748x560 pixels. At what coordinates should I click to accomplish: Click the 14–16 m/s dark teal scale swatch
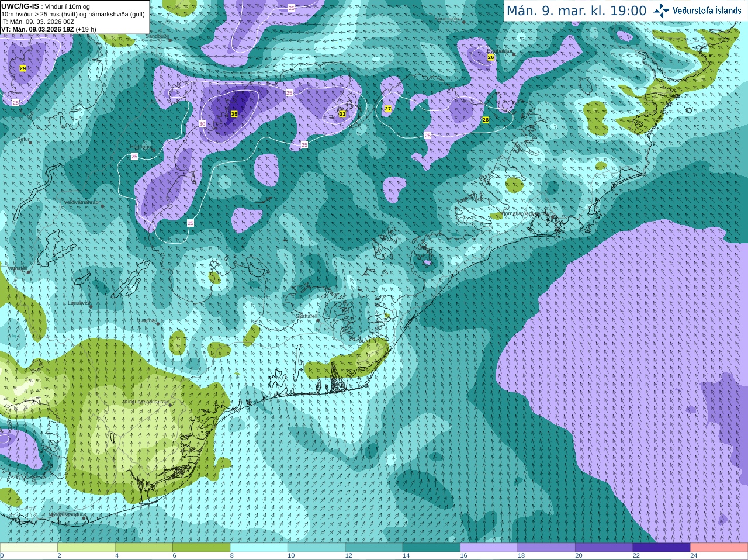[x=432, y=548]
